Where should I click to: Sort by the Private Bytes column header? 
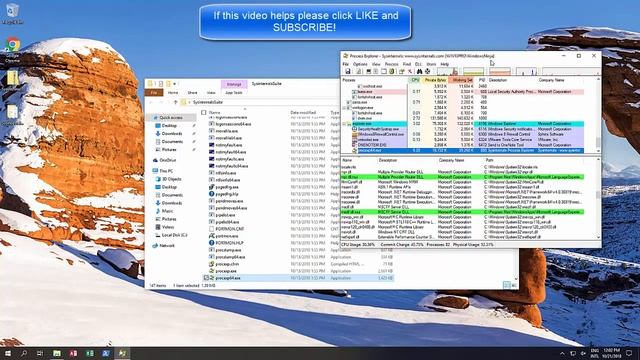click(x=435, y=80)
